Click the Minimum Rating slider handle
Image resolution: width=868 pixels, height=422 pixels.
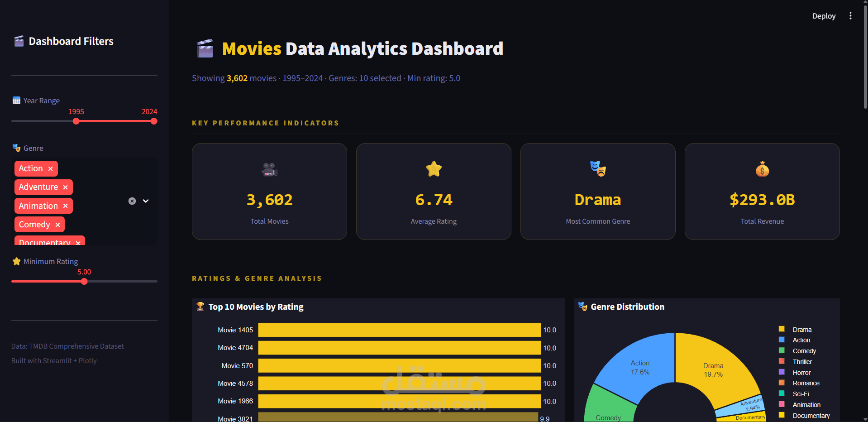[x=84, y=282]
